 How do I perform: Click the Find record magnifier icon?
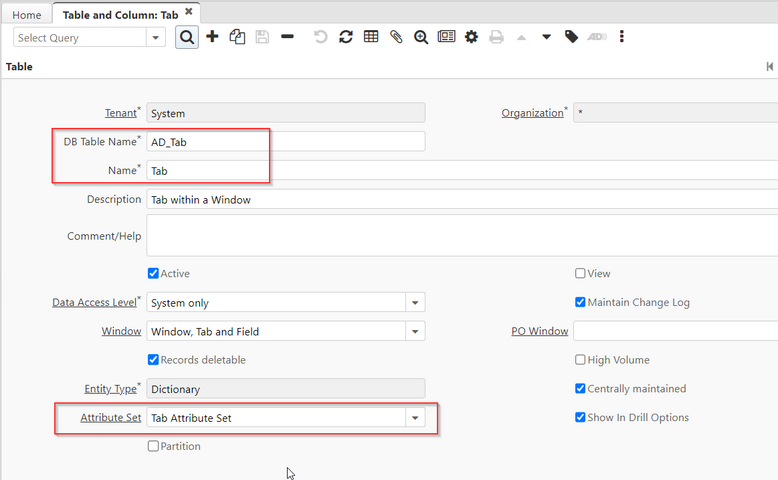[187, 37]
